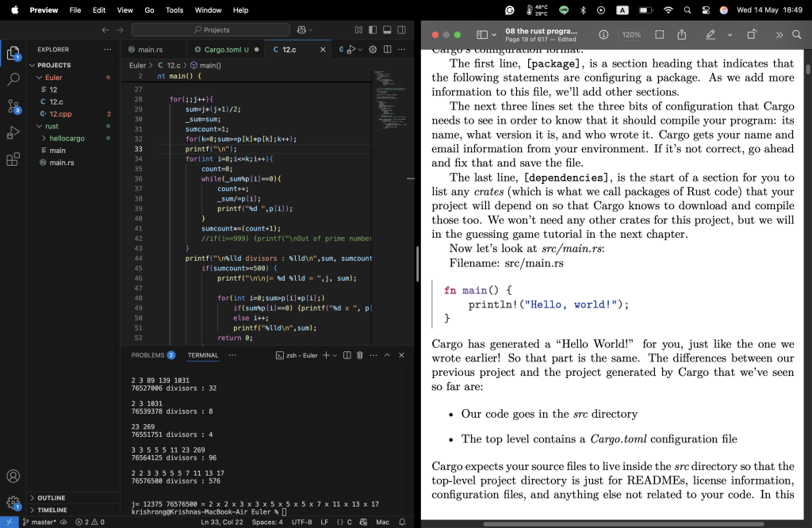Open the run options dropdown arrow
Viewport: 812px width, 528px height.
pyautogui.click(x=360, y=49)
